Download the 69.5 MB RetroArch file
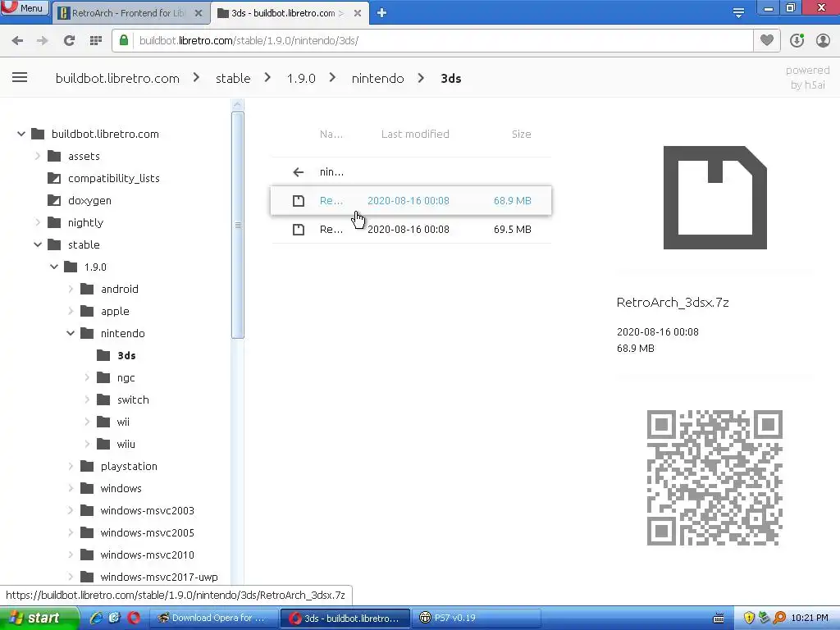Viewport: 840px width, 630px height. 411,230
